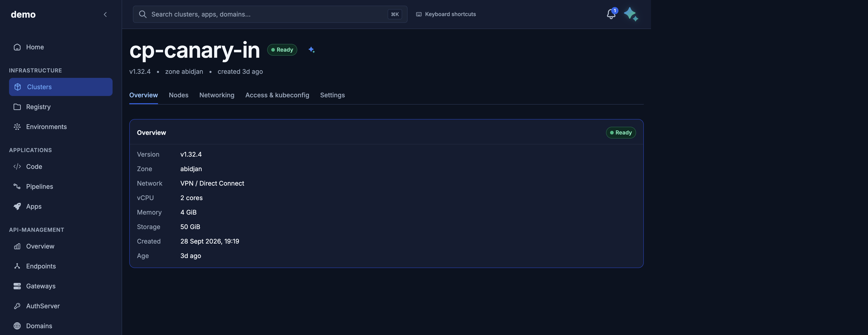Click the AuthServer key icon
Viewport: 868px width, 335px height.
tap(17, 306)
